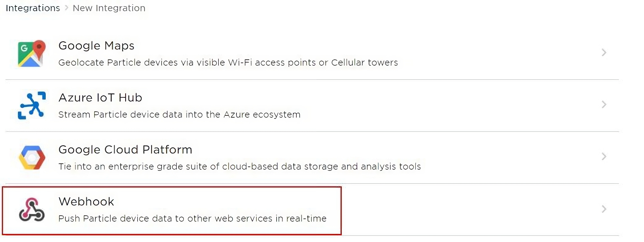Screen dimensions: 644x242
Task: Open the Webhook row chevron
Action: tap(604, 209)
